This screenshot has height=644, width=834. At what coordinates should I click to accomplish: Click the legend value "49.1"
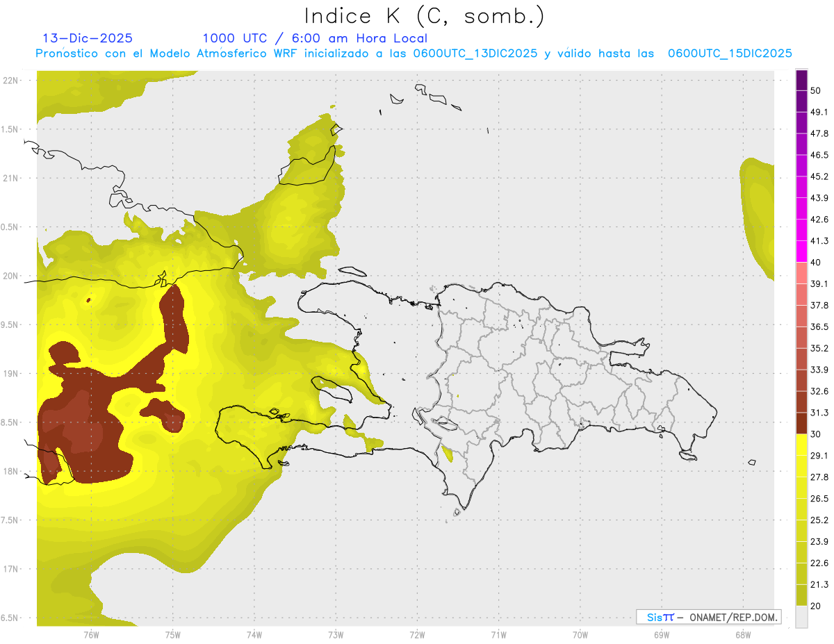coord(819,112)
